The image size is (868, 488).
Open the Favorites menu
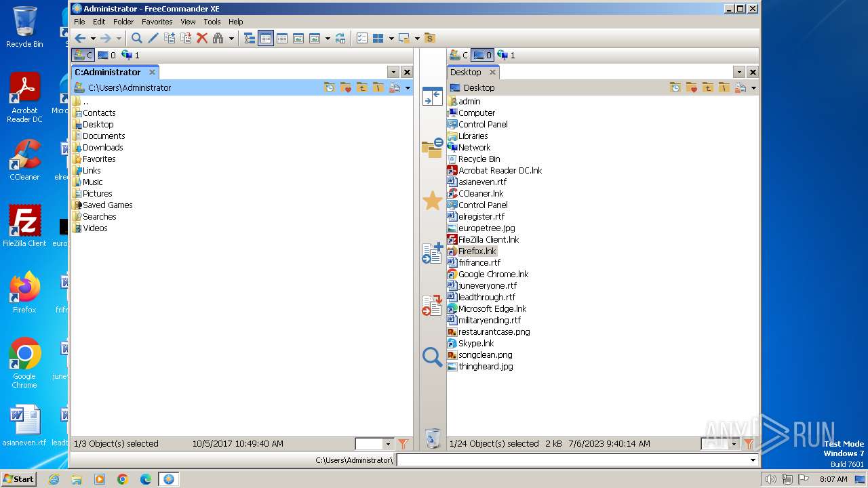coord(157,22)
